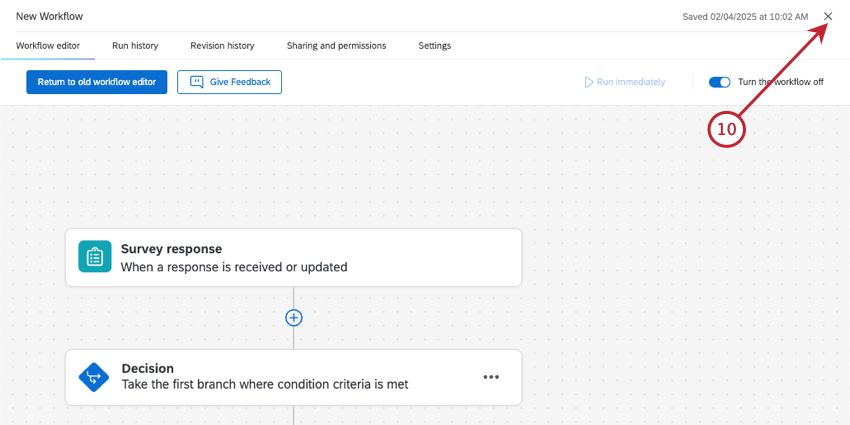Viewport: 850px width, 425px height.
Task: Open the Settings tab
Action: pos(434,45)
